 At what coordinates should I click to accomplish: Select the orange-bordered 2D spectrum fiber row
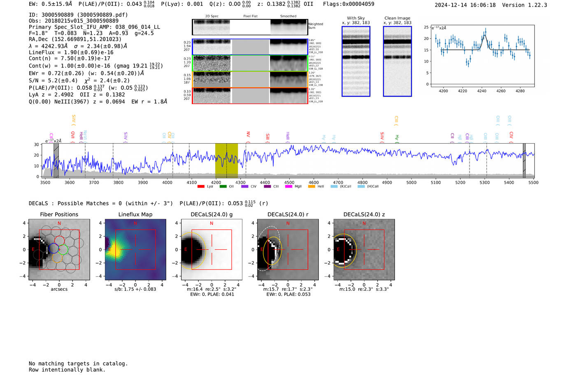250,79
